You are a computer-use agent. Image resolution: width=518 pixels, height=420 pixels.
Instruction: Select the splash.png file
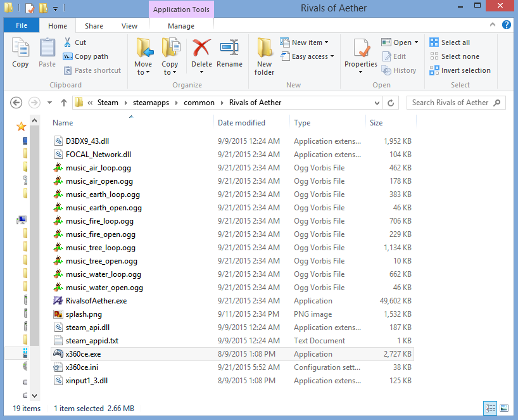pos(232,314)
